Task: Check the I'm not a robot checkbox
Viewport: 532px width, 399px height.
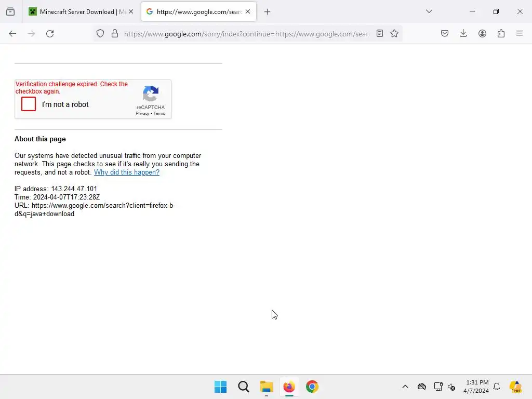Action: [29, 104]
